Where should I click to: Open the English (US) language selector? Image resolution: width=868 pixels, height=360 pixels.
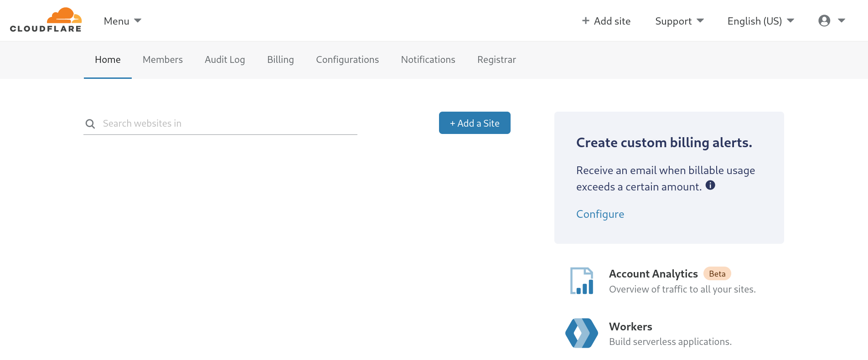(761, 21)
